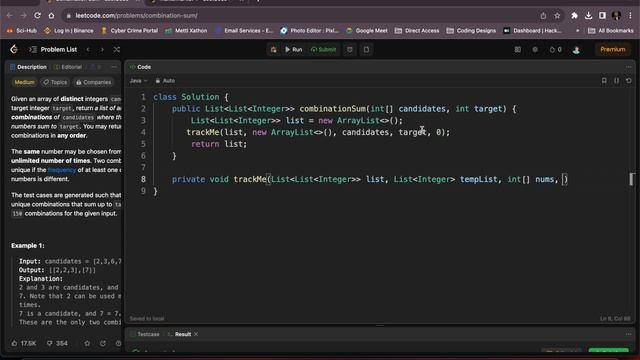640x360 pixels.
Task: Open the Google Meet bookmark
Action: tap(367, 31)
